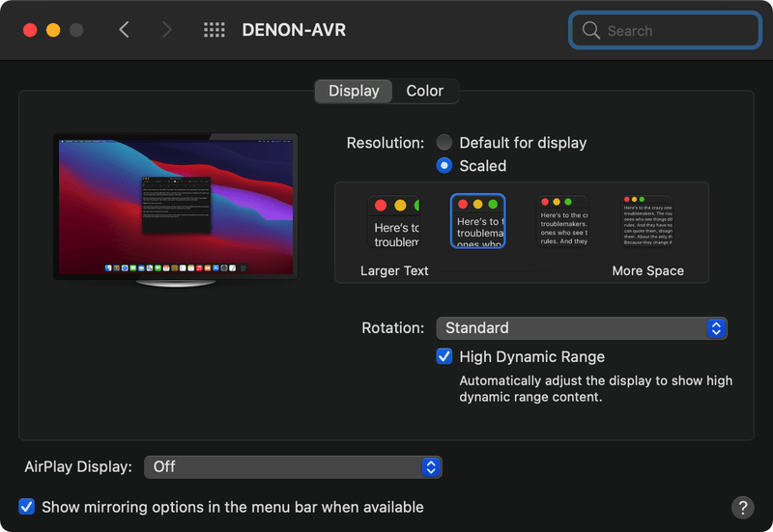The width and height of the screenshot is (773, 532).
Task: Pick the highlighted second resolution thumbnail
Action: click(477, 221)
